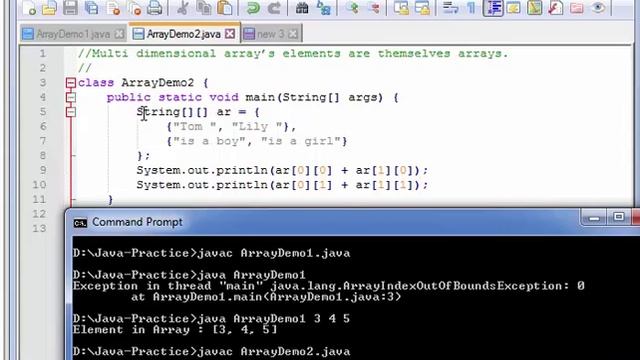The image size is (640, 360).
Task: Click line number 1 in the margin
Action: point(42,53)
